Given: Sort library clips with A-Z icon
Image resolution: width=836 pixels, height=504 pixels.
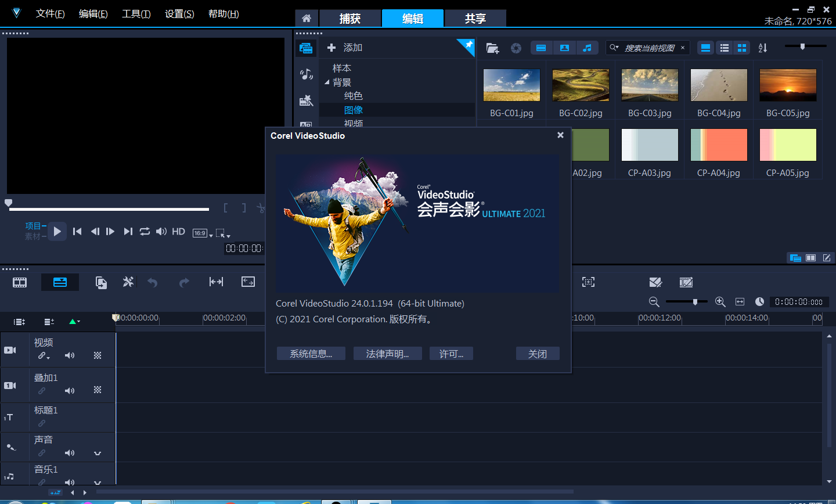Looking at the screenshot, I should [763, 48].
